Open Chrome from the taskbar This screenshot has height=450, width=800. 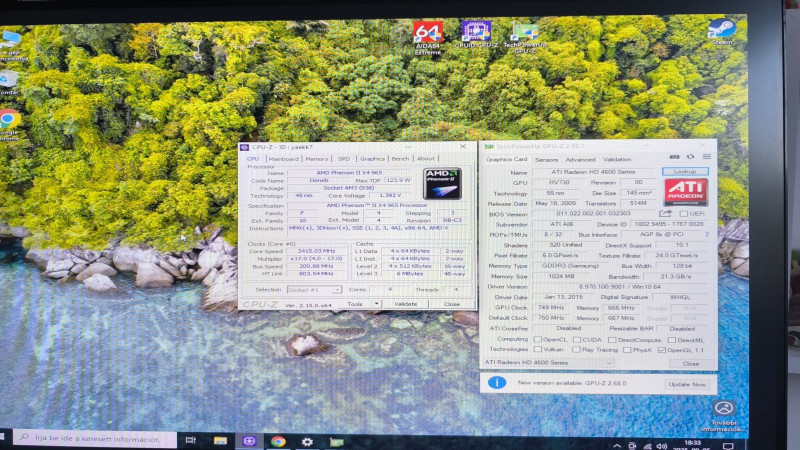(x=278, y=441)
